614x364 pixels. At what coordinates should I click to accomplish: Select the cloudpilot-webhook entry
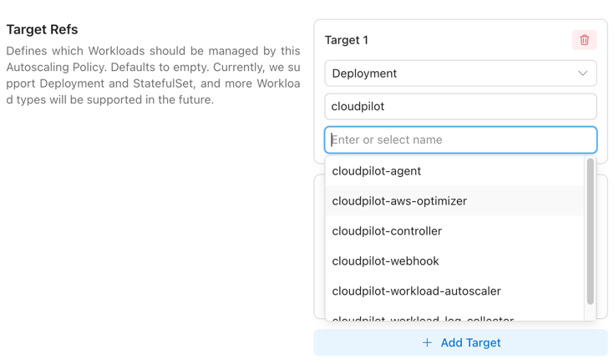(x=385, y=261)
